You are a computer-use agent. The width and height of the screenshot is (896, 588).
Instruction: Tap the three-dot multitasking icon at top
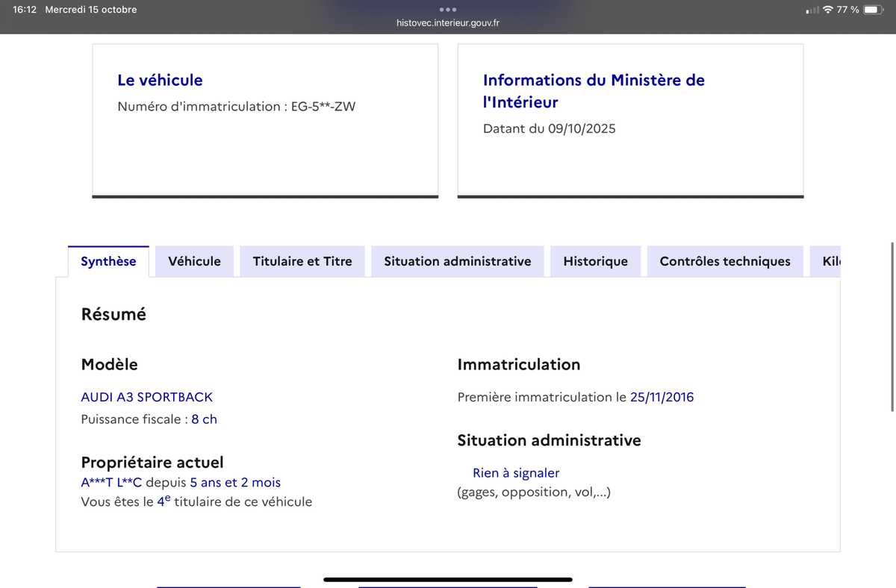coord(448,10)
